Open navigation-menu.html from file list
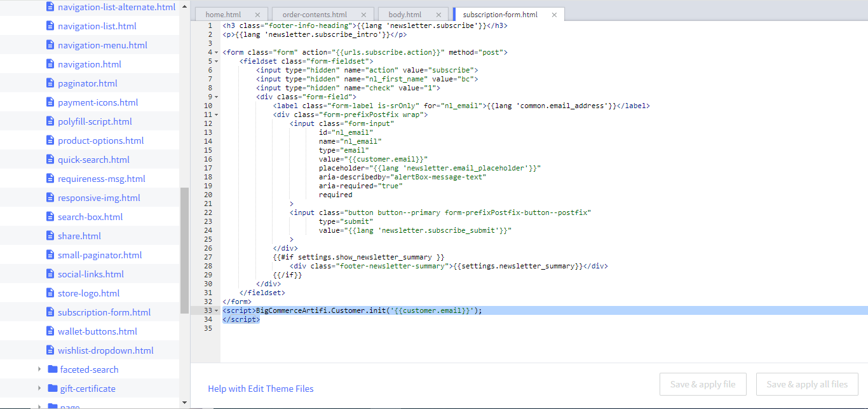Screen dimensions: 868x409 point(102,45)
